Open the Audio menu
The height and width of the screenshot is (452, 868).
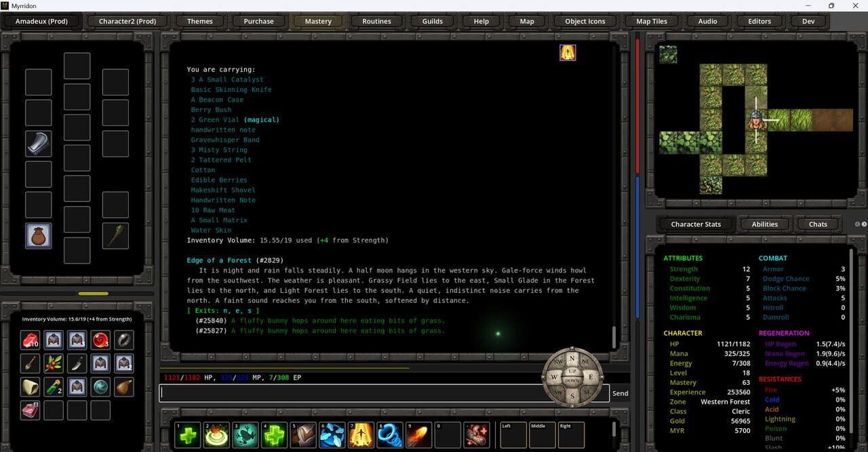pyautogui.click(x=708, y=21)
